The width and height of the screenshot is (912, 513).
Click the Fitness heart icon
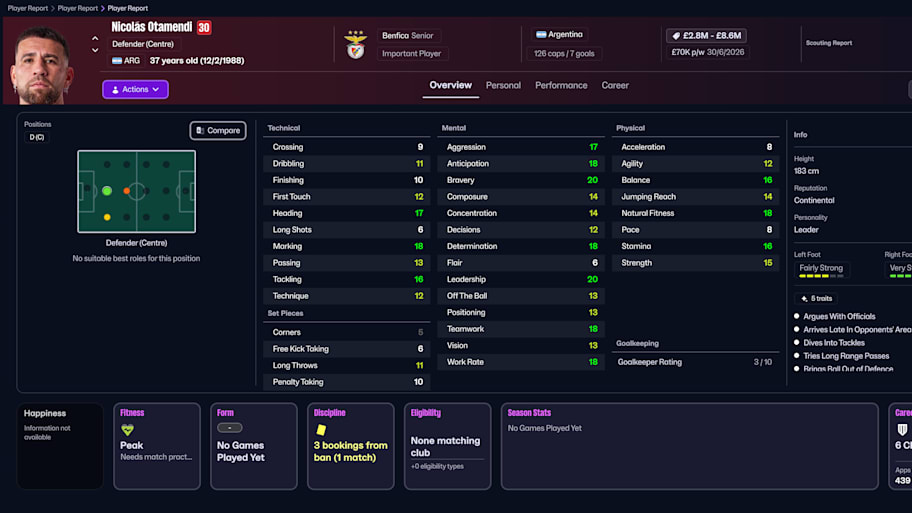[127, 430]
